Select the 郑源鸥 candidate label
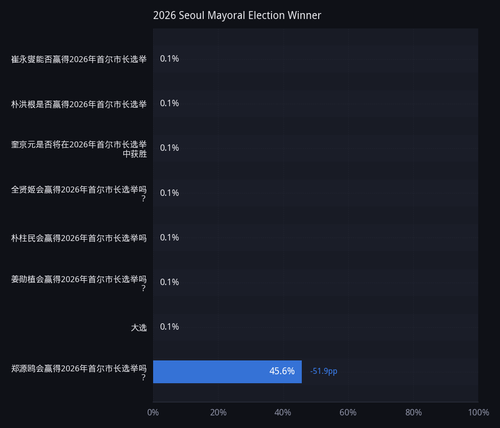 79,373
